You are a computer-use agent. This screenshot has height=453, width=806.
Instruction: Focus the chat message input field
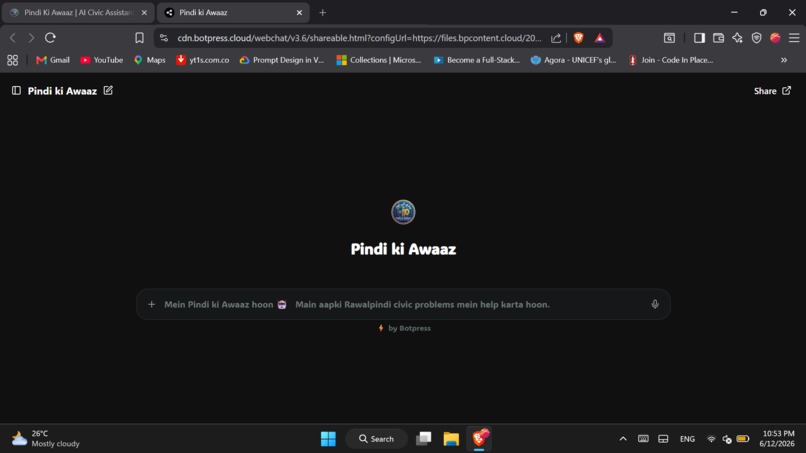[403, 304]
